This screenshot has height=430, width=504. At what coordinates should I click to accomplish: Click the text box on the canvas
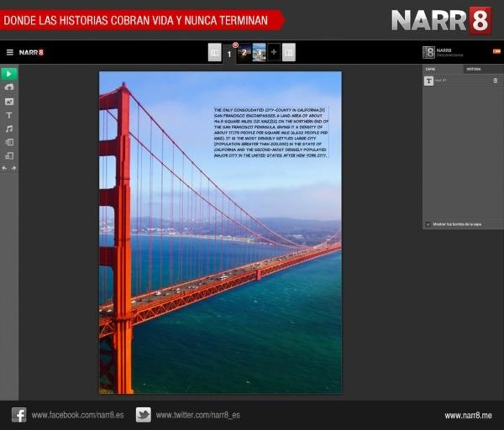click(x=271, y=132)
